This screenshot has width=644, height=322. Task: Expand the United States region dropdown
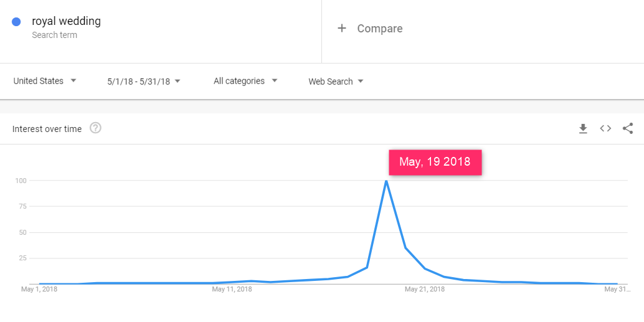click(45, 81)
